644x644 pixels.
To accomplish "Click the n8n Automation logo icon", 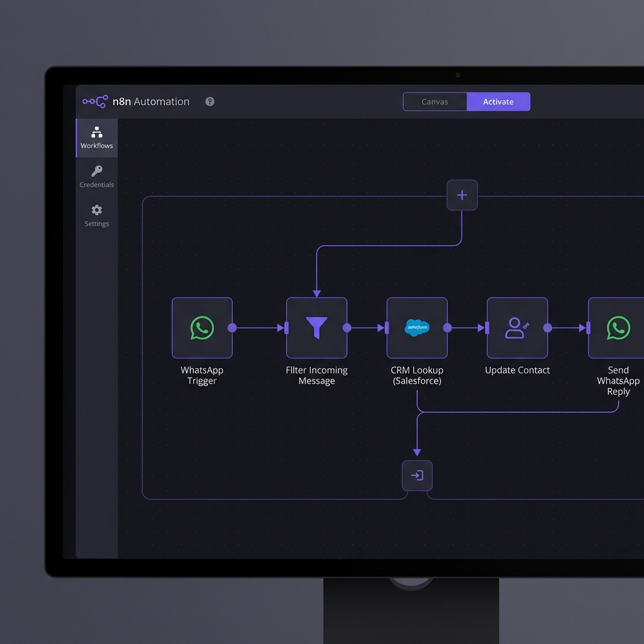I will click(x=95, y=102).
